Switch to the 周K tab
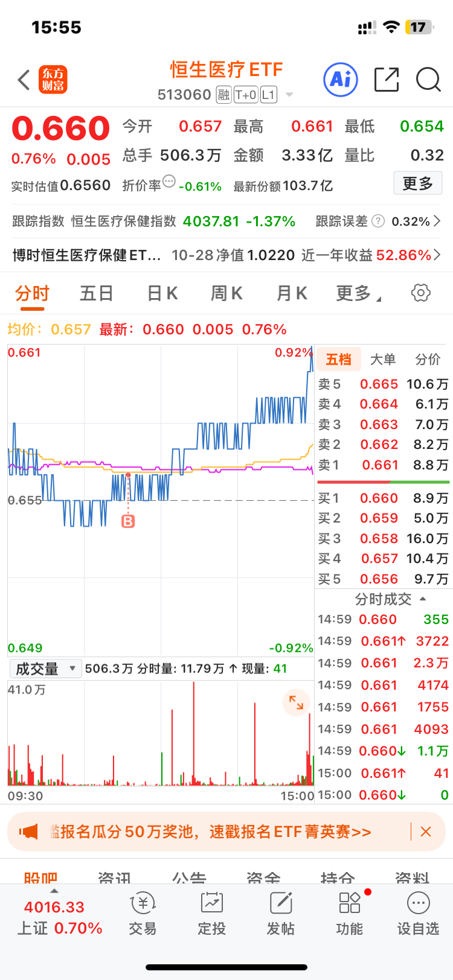 click(x=226, y=293)
